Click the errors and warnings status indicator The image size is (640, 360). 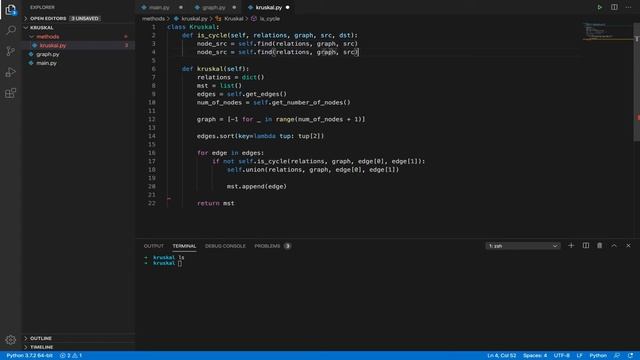tap(71, 356)
